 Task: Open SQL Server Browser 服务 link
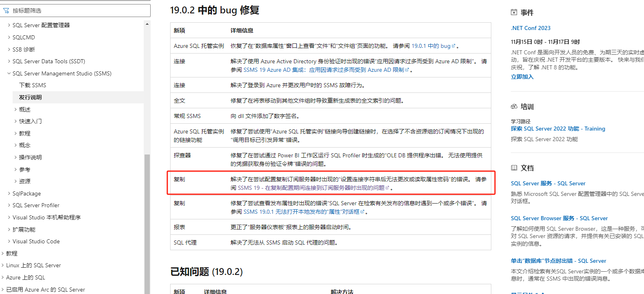pos(559,218)
